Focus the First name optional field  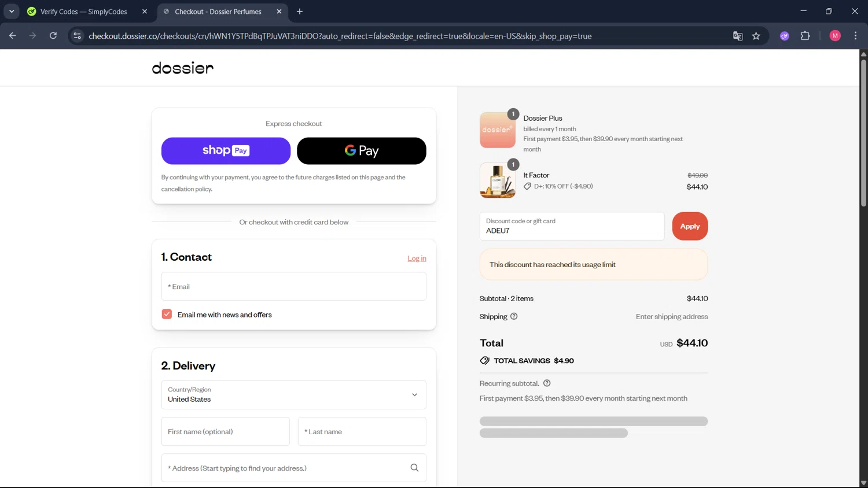tap(226, 431)
